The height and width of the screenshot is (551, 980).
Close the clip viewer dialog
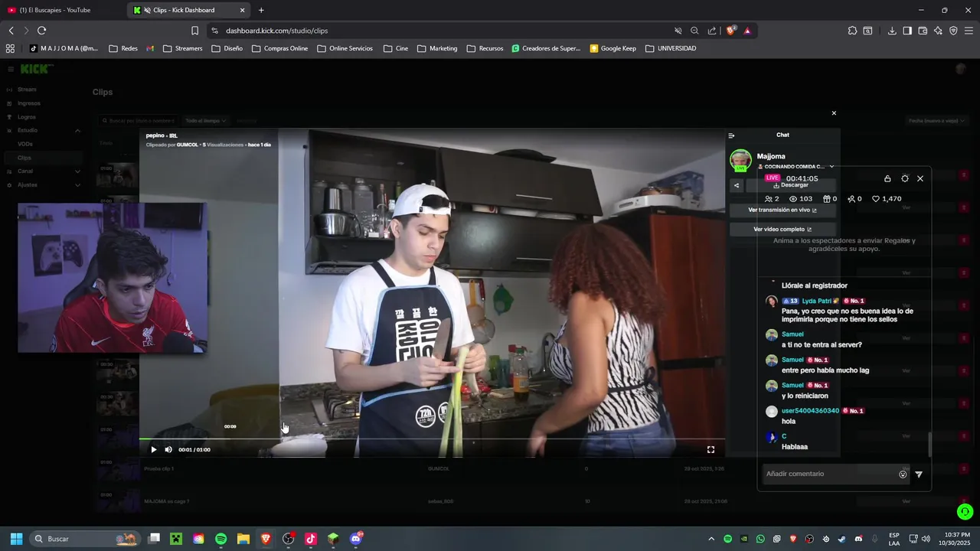point(834,113)
